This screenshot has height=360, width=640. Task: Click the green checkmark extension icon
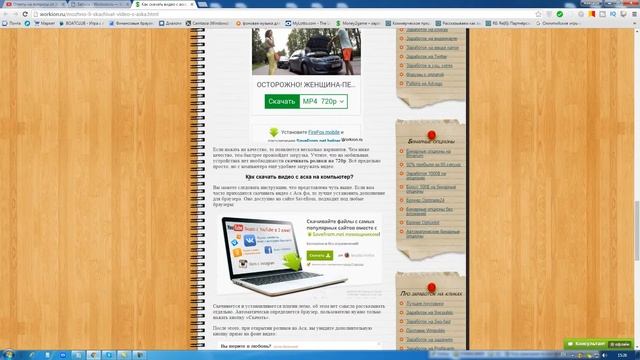click(x=560, y=14)
